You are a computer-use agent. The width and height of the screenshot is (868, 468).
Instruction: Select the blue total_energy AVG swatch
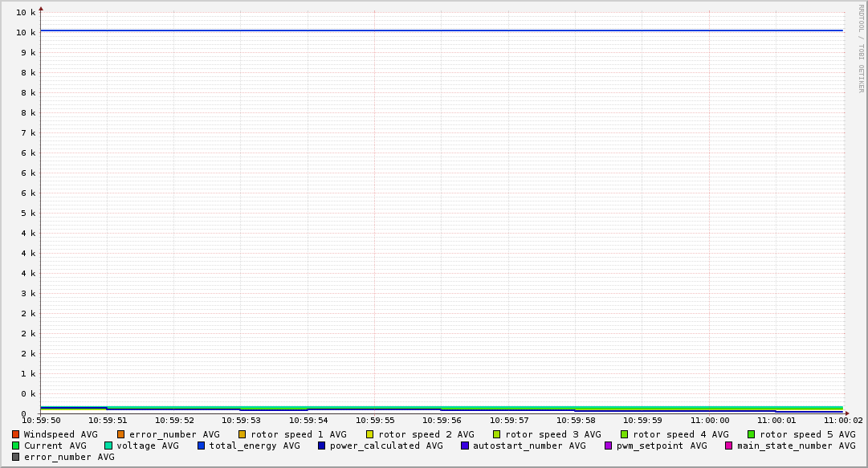pyautogui.click(x=202, y=446)
